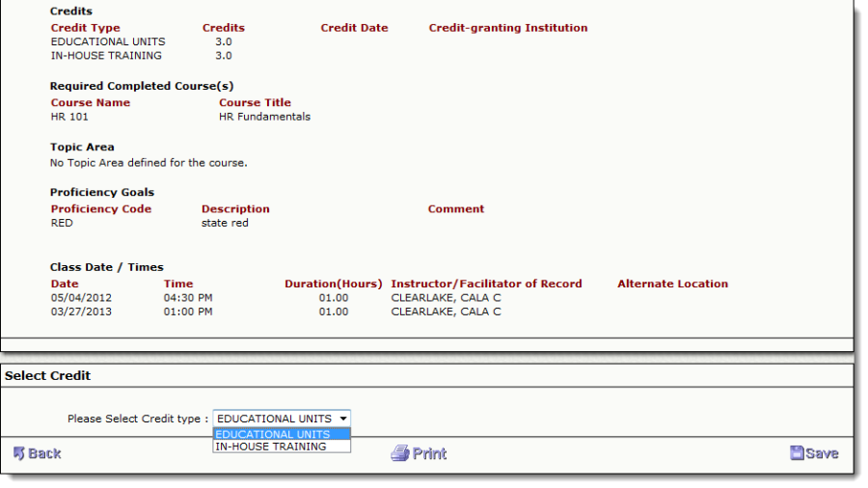
Task: Click the Credit-granting Institution column header
Action: click(x=507, y=28)
